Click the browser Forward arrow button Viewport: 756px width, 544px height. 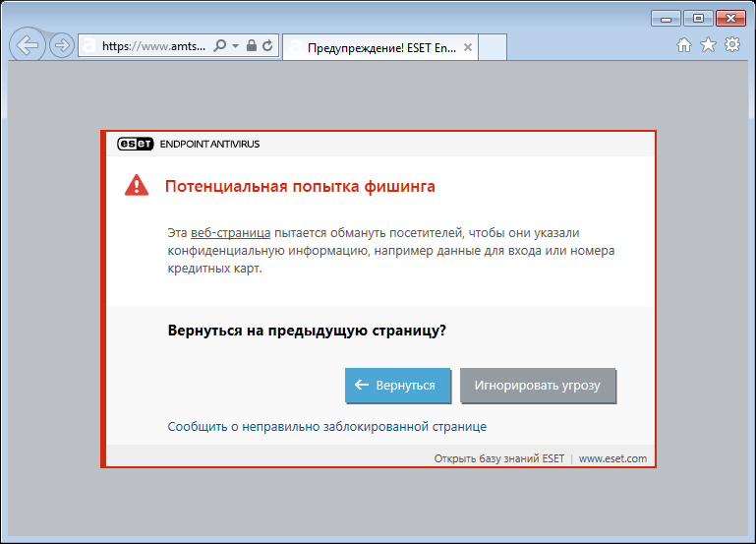pyautogui.click(x=62, y=46)
